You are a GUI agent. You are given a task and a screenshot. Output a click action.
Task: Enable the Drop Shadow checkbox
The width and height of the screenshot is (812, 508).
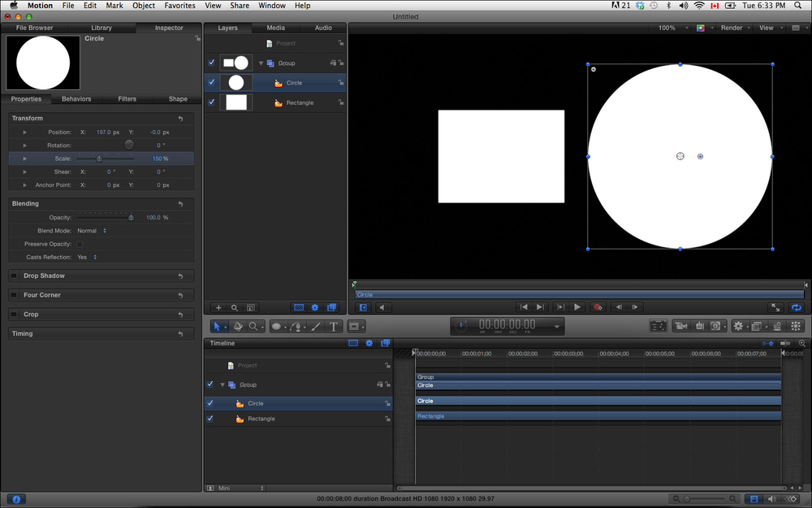[15, 276]
